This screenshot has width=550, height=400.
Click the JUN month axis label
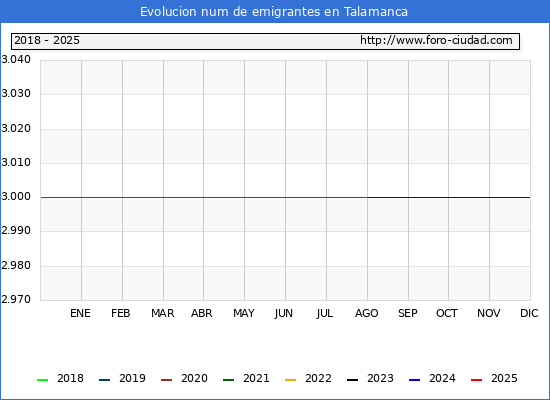284,313
